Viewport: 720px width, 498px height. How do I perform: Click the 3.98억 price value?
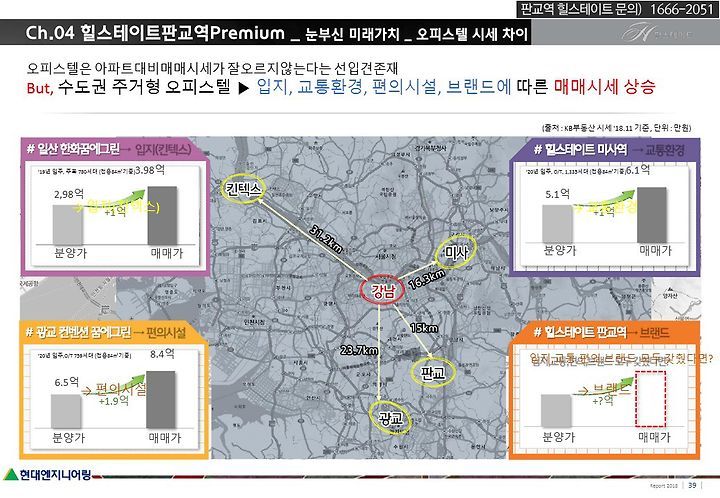pyautogui.click(x=150, y=170)
